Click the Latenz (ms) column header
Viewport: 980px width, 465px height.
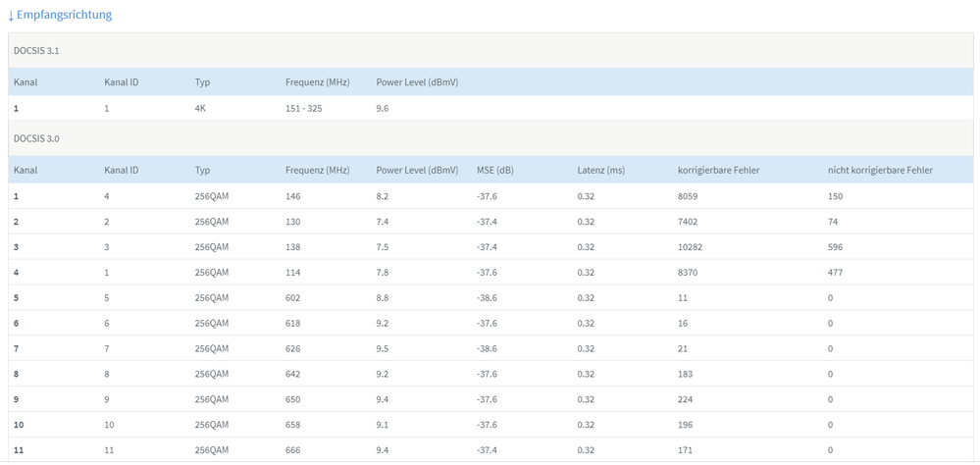(x=600, y=170)
